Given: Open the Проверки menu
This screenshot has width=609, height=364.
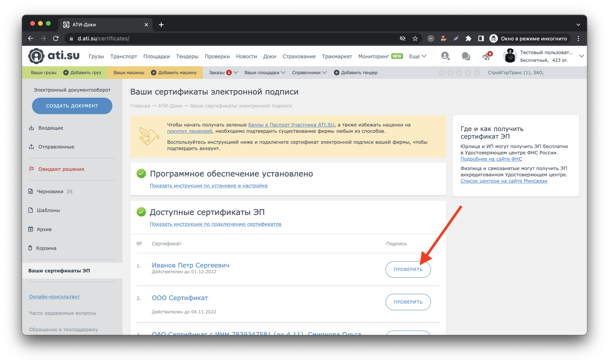Looking at the screenshot, I should point(217,56).
